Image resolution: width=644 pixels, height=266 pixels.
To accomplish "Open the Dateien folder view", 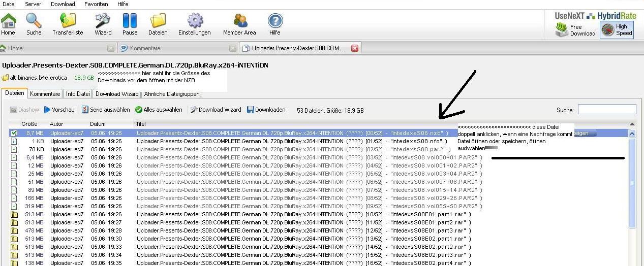I will pos(158,24).
